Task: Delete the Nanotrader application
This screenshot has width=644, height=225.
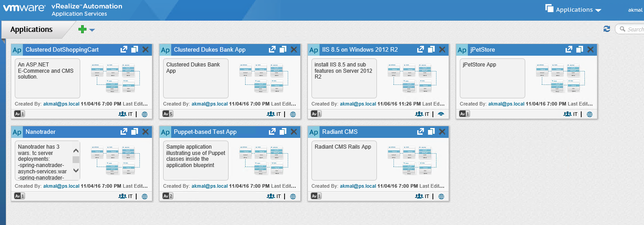Action: (x=145, y=132)
